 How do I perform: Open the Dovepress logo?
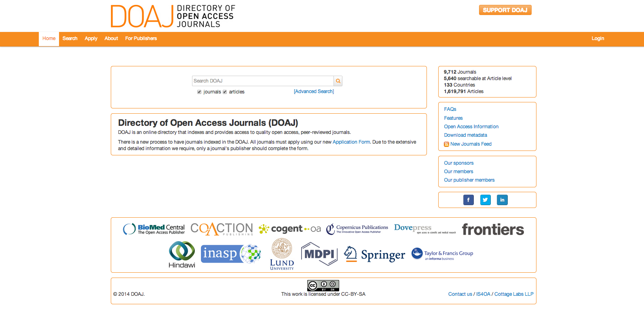click(x=425, y=229)
